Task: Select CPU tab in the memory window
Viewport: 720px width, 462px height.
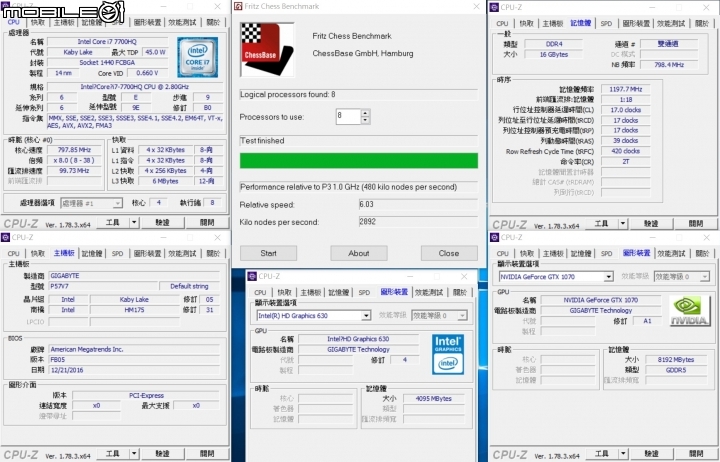Action: click(502, 23)
